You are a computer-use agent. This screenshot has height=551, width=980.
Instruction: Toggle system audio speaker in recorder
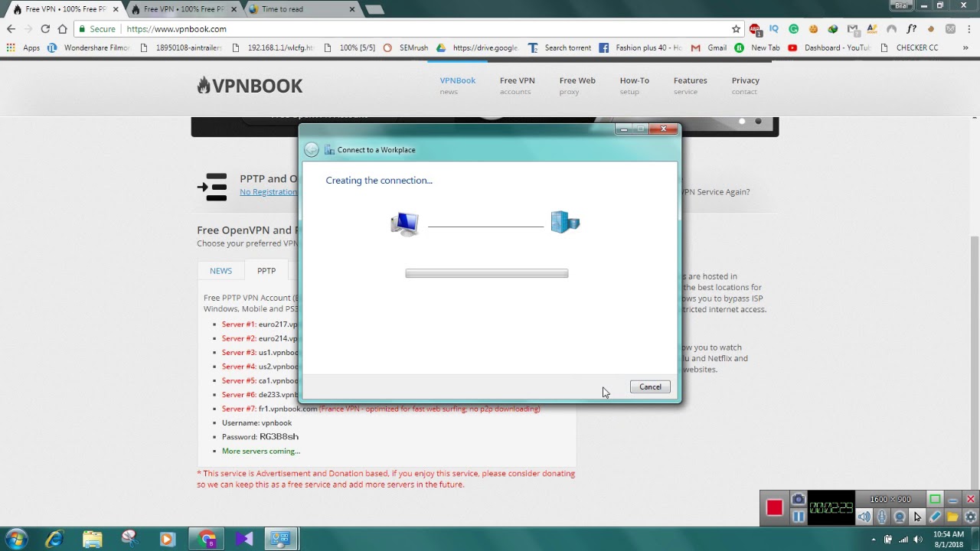pos(864,517)
